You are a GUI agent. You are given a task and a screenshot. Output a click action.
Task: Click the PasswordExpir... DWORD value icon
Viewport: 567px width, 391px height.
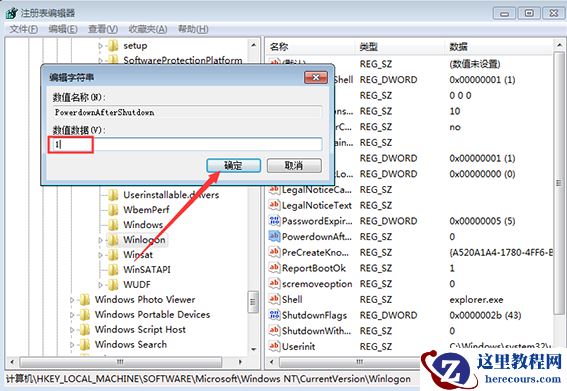[x=274, y=221]
